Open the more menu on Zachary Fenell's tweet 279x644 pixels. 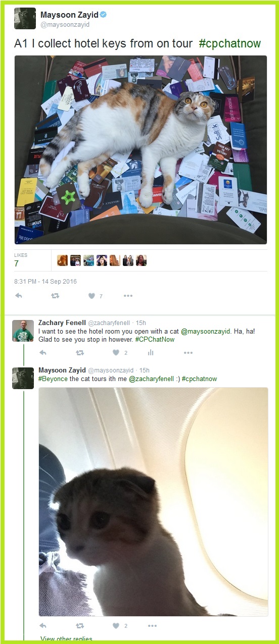pyautogui.click(x=188, y=352)
